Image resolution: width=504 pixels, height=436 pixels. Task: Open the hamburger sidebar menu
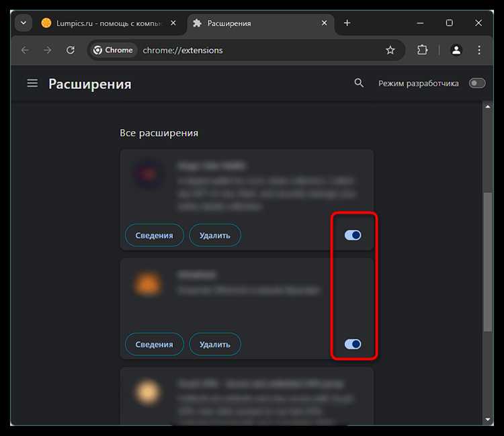[x=32, y=83]
